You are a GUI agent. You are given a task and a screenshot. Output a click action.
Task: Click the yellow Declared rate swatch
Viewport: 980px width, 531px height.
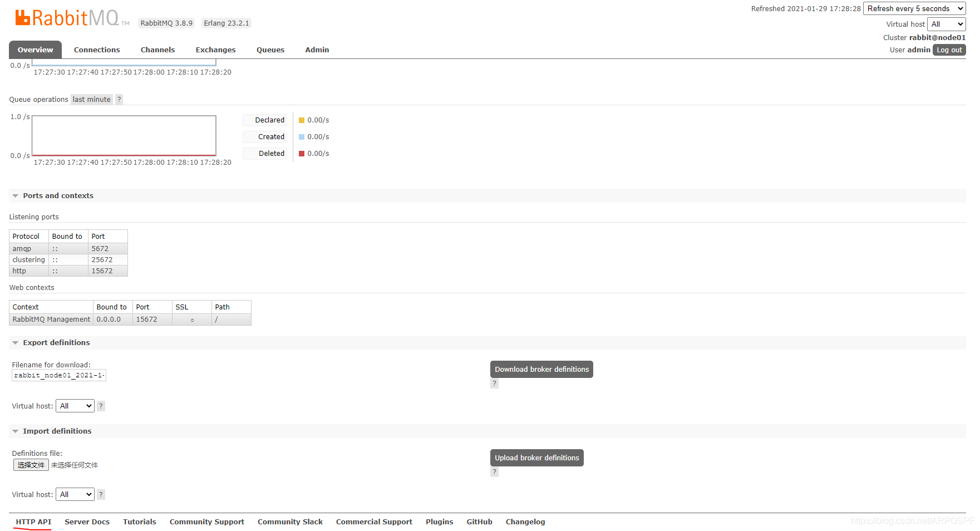tap(301, 120)
